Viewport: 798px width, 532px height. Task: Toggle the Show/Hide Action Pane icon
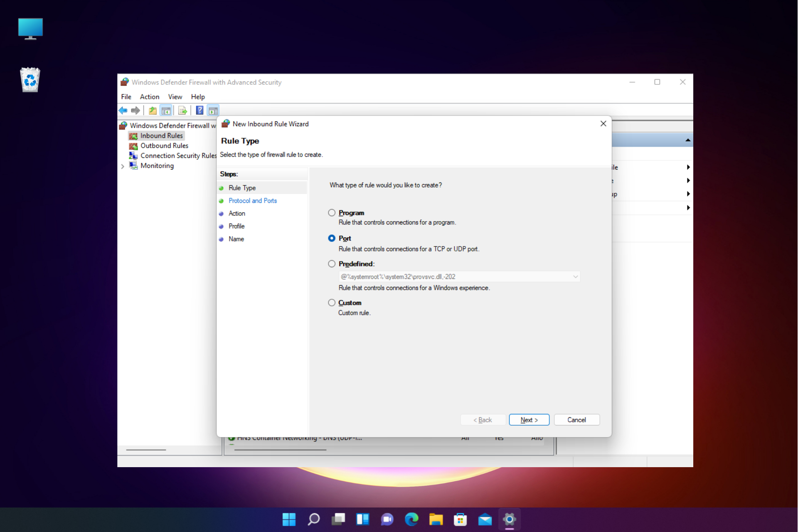(x=213, y=111)
